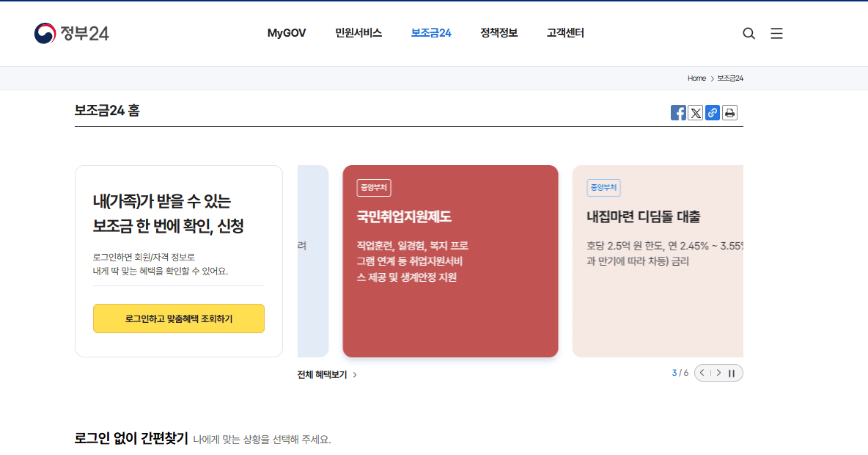Show next carousel slide
This screenshot has height=455, width=868.
click(x=718, y=373)
